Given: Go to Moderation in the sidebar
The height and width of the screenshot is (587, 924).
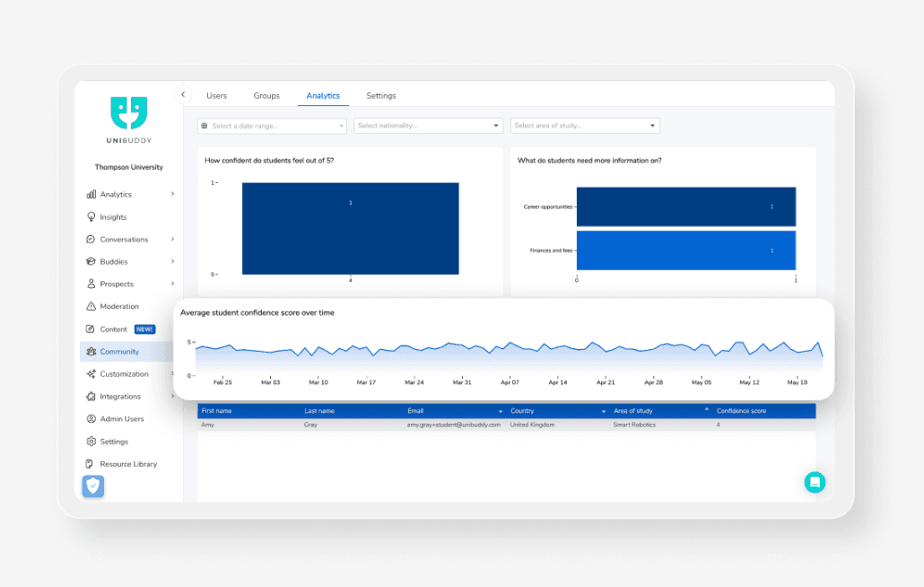Looking at the screenshot, I should pyautogui.click(x=119, y=306).
